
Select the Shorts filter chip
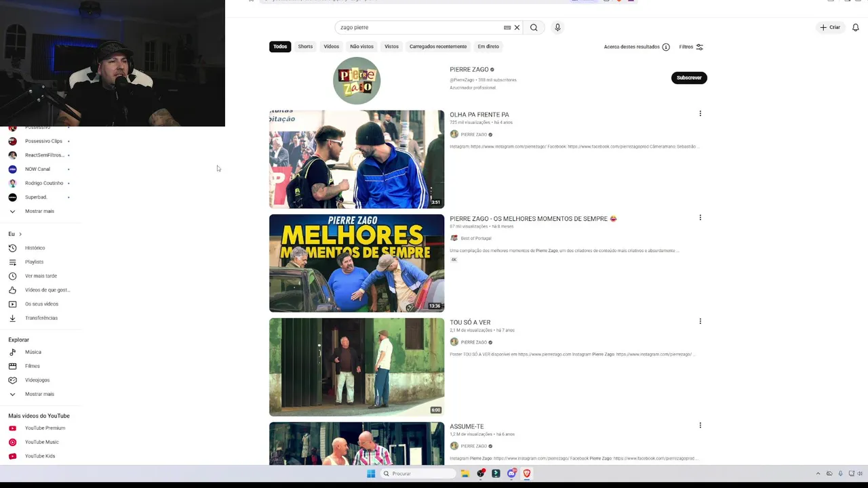[x=305, y=47]
